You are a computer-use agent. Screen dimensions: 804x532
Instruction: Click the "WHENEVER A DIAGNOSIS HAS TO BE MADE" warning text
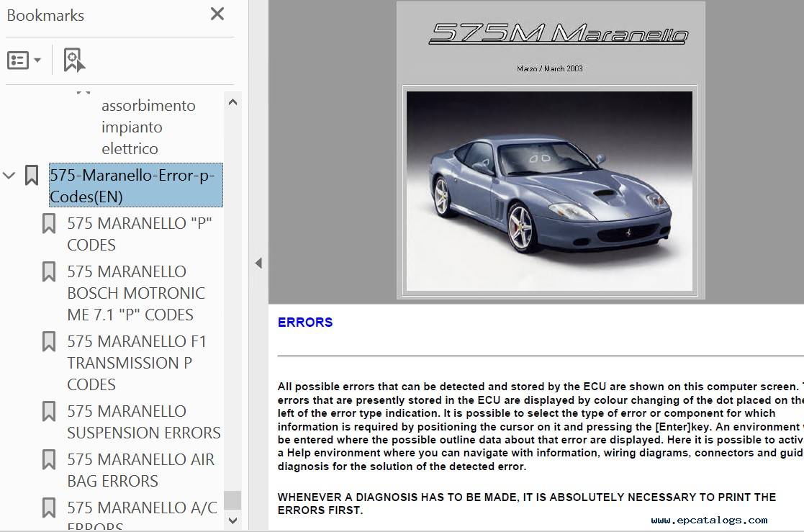click(527, 503)
